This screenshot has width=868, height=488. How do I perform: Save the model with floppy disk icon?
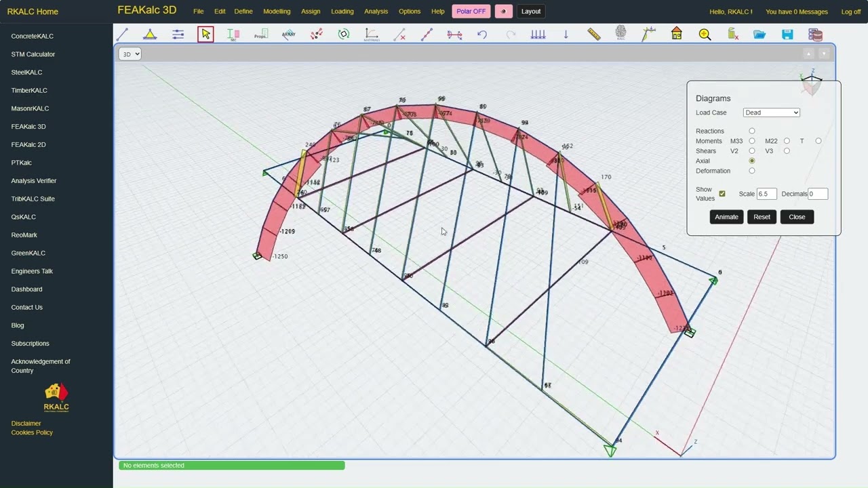pyautogui.click(x=787, y=34)
